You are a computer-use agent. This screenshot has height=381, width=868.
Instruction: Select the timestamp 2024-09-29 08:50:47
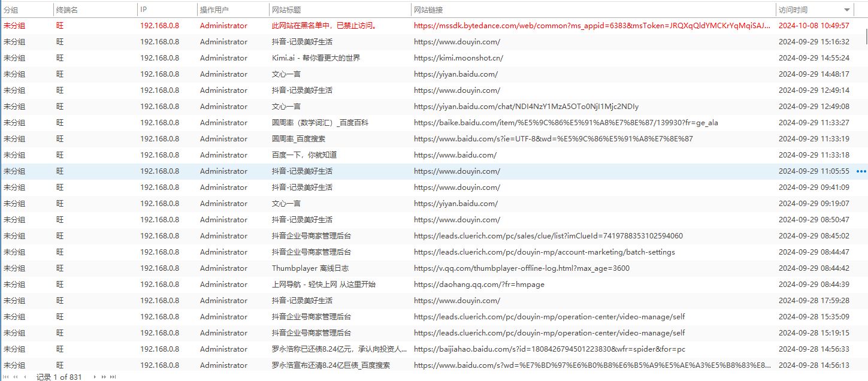click(x=813, y=220)
